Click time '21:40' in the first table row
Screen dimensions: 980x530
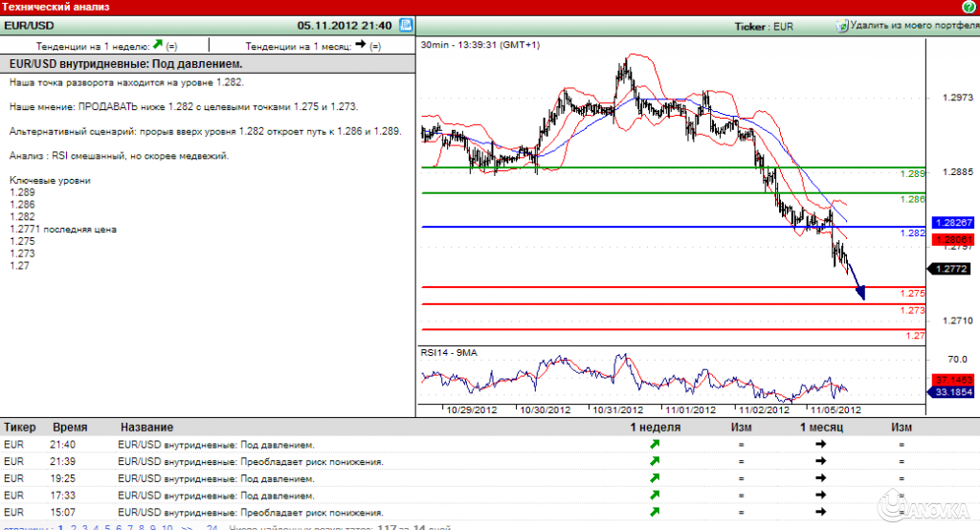click(62, 445)
